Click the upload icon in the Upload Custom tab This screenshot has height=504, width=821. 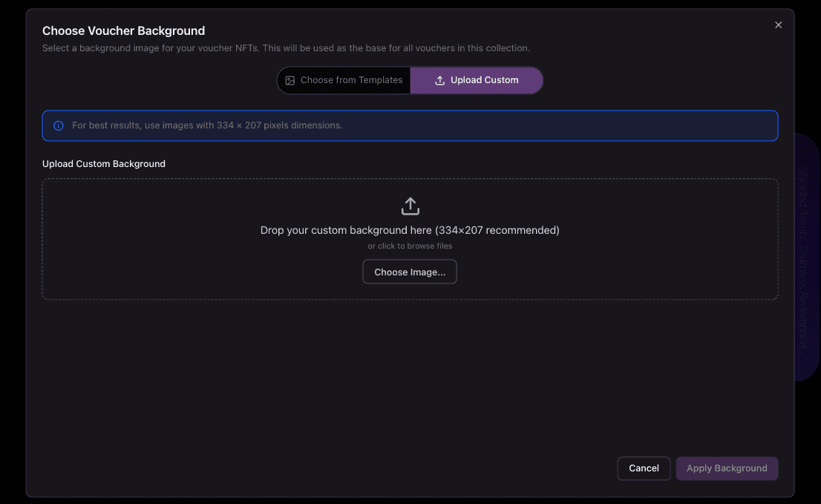click(x=440, y=80)
